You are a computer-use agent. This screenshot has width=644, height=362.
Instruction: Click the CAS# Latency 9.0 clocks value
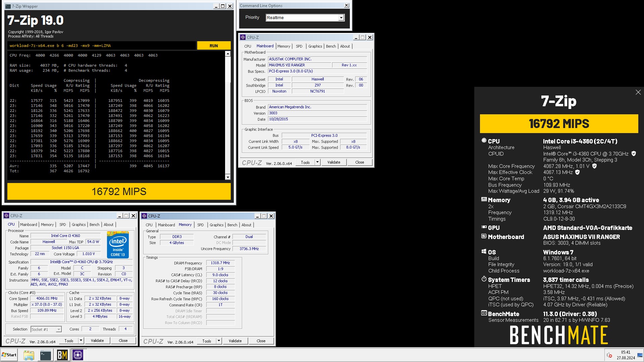point(220,275)
